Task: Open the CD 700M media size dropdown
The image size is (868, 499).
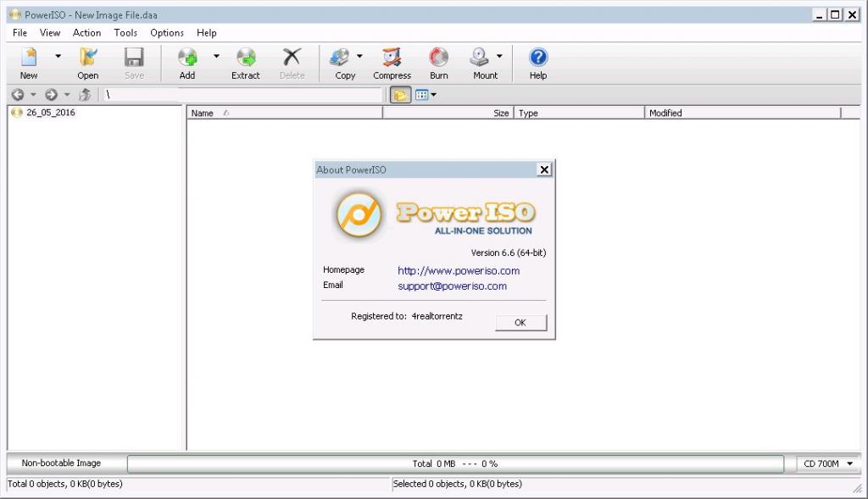Action: (828, 463)
